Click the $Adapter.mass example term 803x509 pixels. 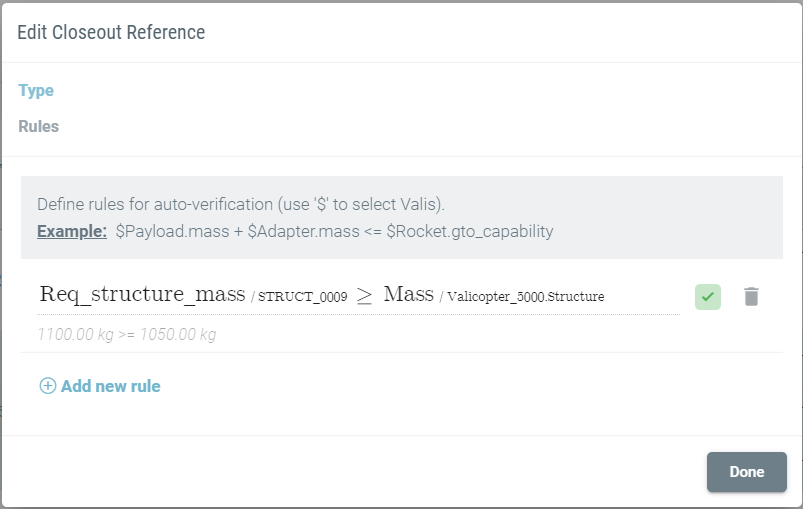[304, 231]
